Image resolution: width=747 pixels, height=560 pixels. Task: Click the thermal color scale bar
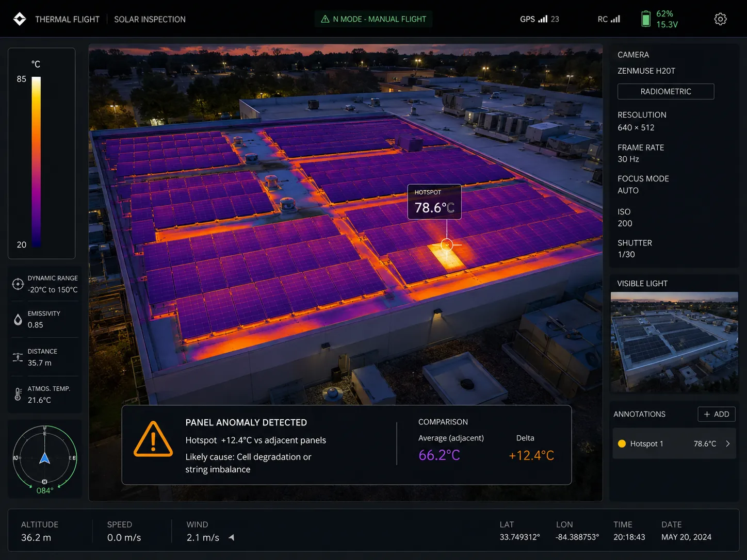pyautogui.click(x=36, y=162)
